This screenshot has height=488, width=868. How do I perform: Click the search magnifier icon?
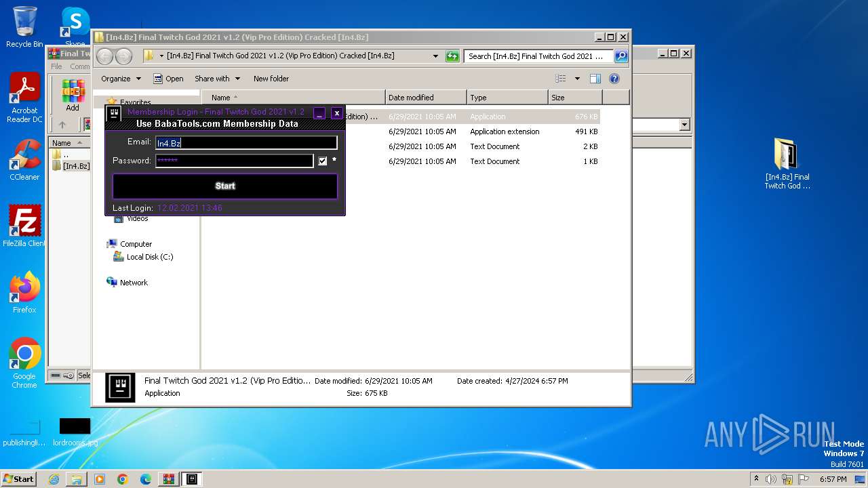click(x=621, y=56)
